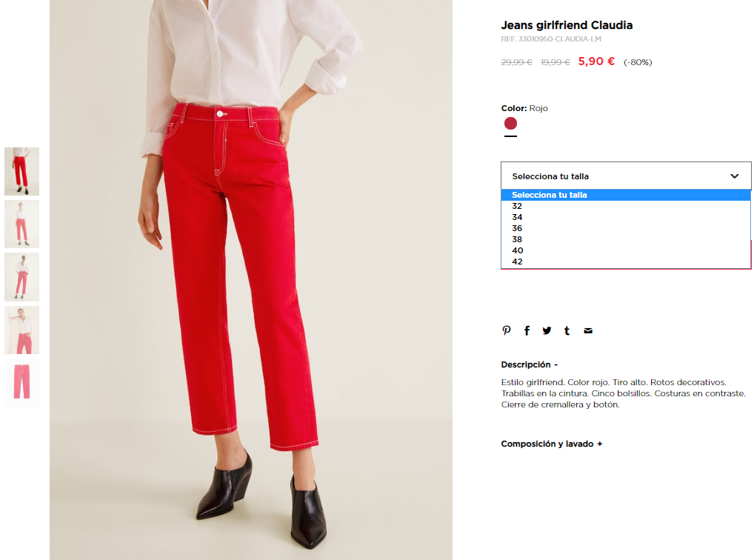Select size 38 option

click(626, 239)
